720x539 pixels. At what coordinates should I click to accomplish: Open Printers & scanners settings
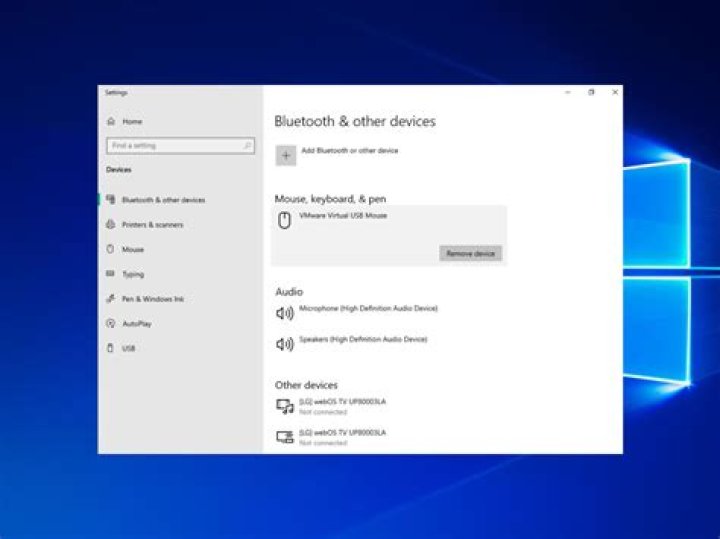click(x=152, y=225)
